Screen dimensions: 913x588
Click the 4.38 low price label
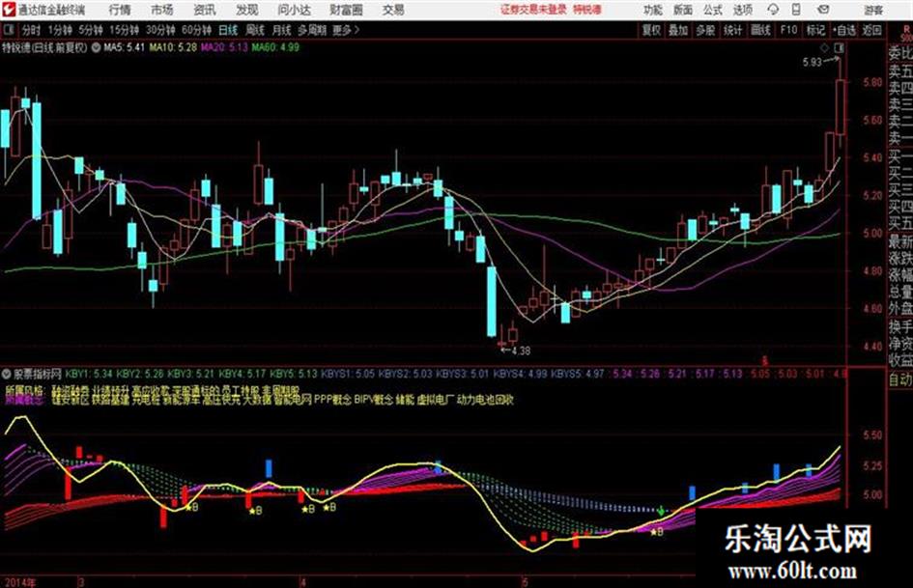[521, 350]
